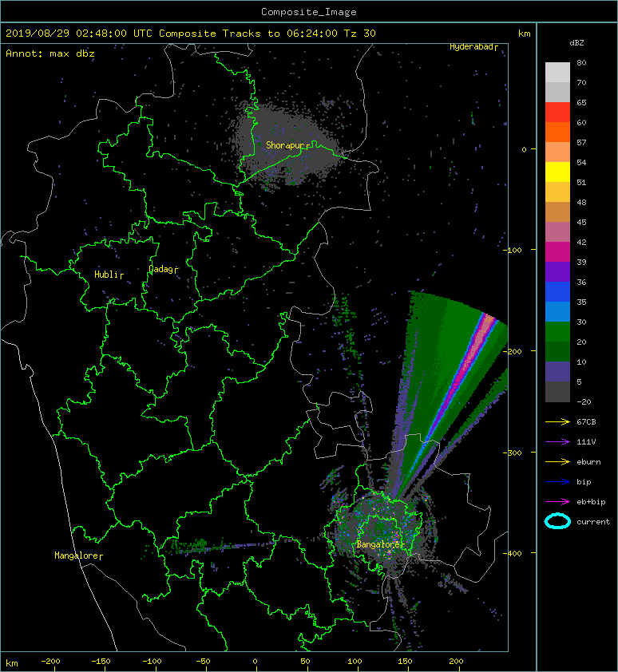Click the 111V legend label
This screenshot has height=672, width=618.
click(x=586, y=442)
